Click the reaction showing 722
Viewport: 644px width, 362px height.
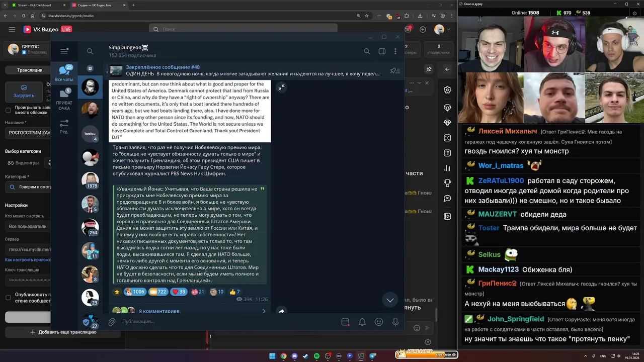tap(158, 292)
